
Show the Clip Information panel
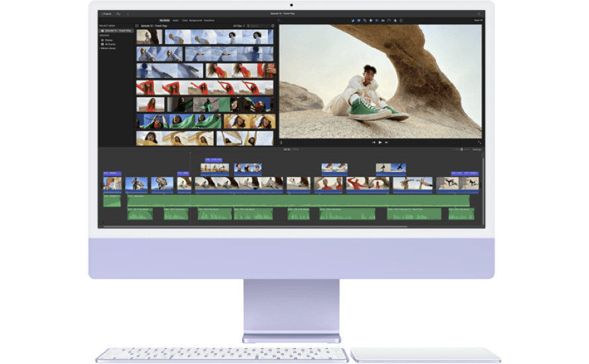click(x=401, y=21)
